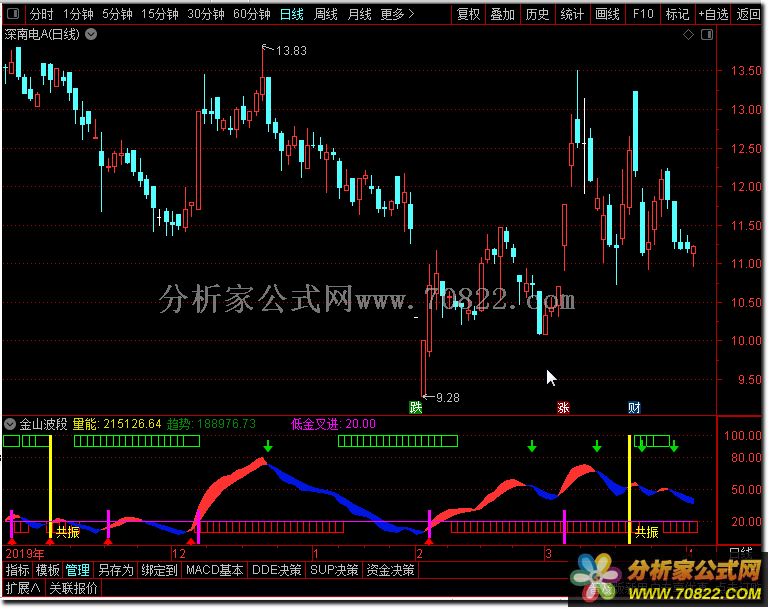Switch to 月线 monthly chart
This screenshot has width=770, height=609.
tap(359, 14)
